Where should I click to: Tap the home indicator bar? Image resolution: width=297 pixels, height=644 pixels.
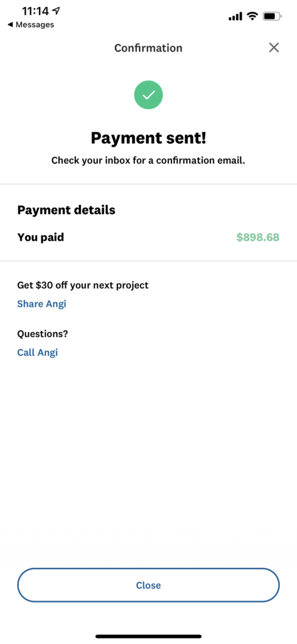[148, 636]
